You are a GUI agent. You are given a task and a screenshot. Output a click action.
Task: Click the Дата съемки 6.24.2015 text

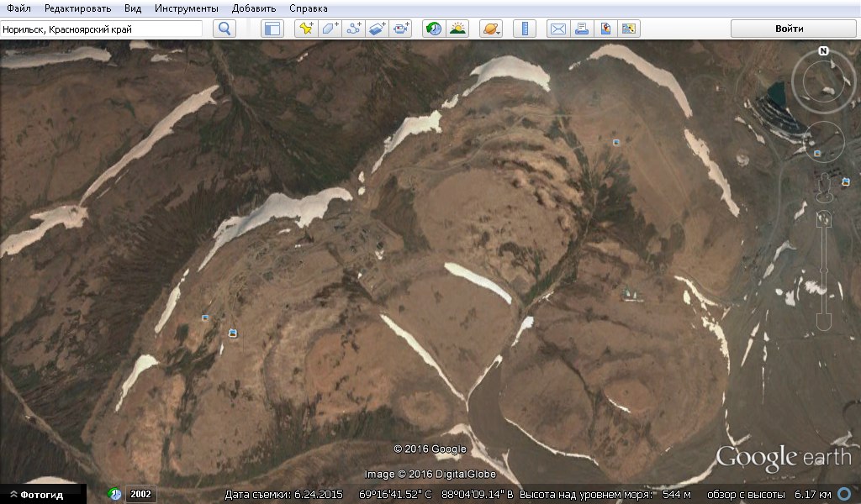(x=283, y=495)
